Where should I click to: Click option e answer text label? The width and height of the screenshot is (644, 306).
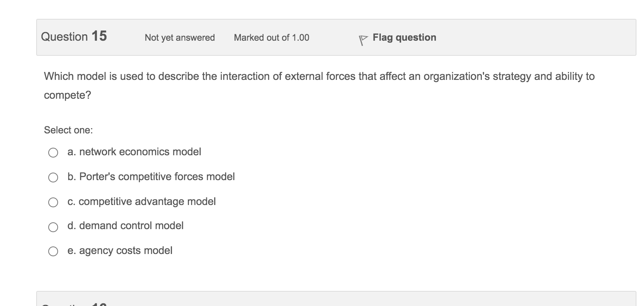coord(120,250)
